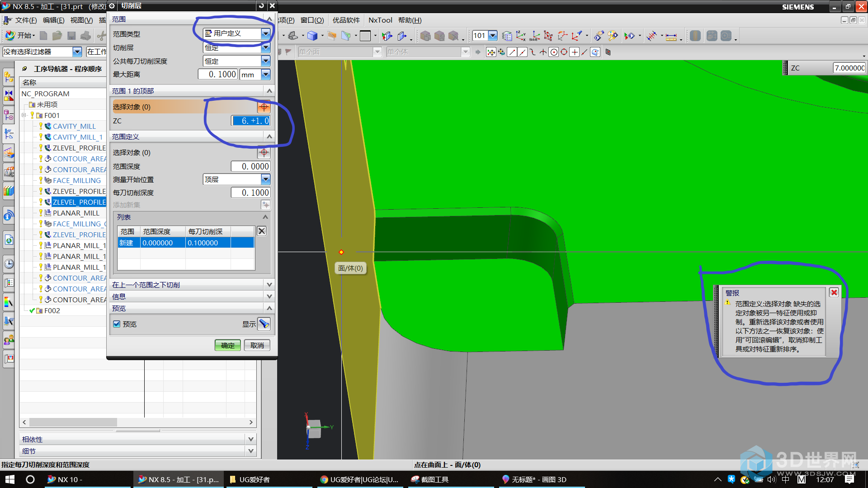Open the 编辑(E) menu

tap(53, 20)
